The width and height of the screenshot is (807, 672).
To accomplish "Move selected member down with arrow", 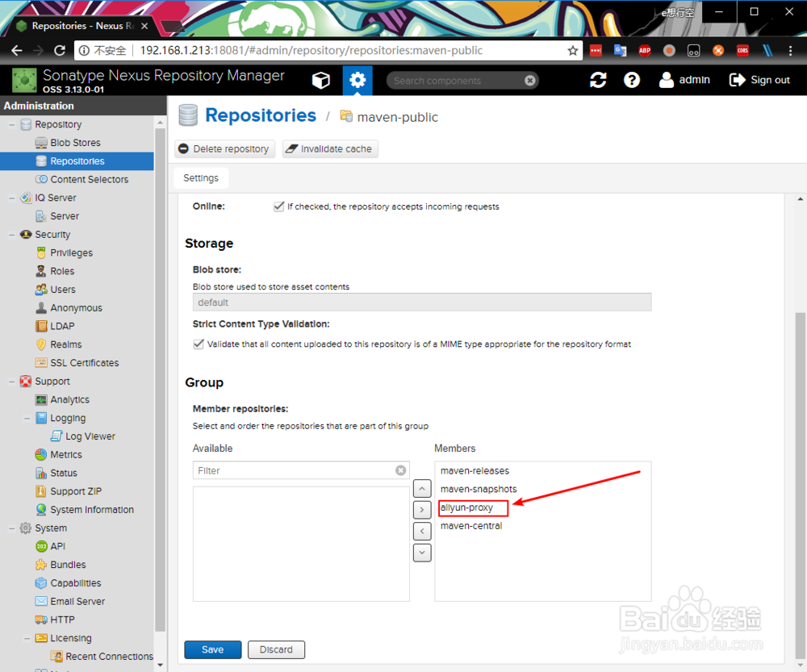I will coord(422,553).
